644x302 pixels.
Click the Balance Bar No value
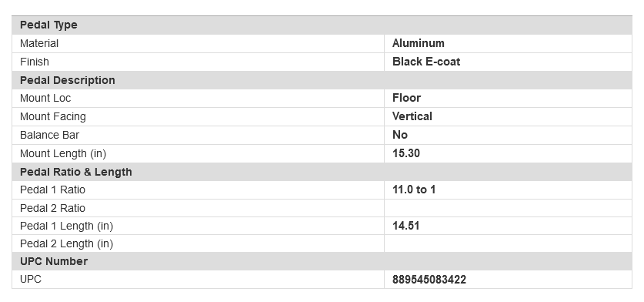pos(399,135)
